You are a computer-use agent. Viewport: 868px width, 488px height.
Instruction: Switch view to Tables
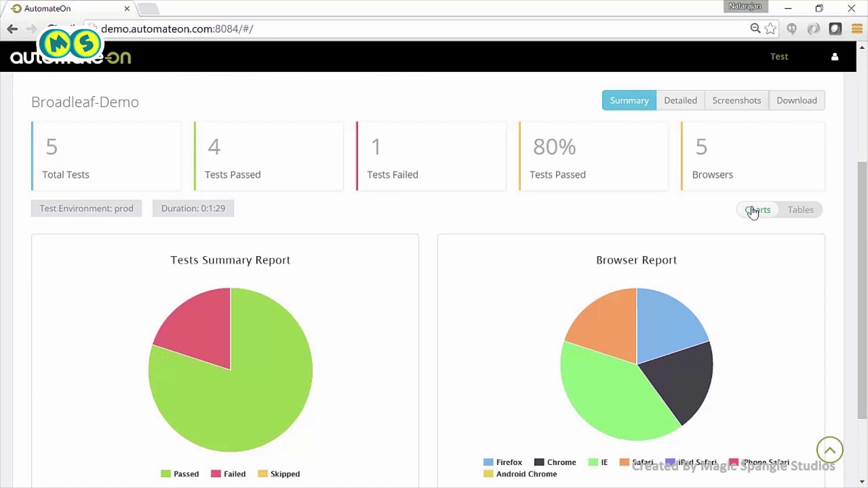click(x=800, y=210)
